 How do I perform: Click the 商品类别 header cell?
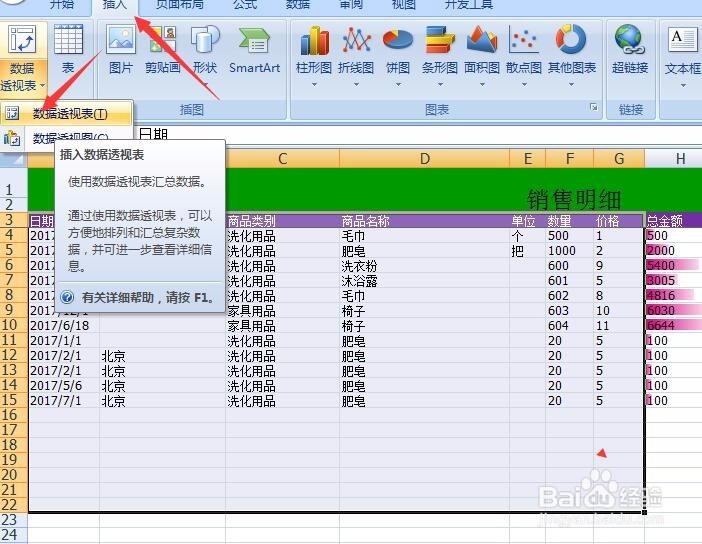(282, 220)
